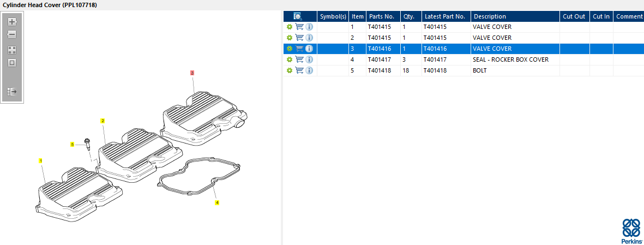Click the gasket seal drawing

click(x=199, y=177)
